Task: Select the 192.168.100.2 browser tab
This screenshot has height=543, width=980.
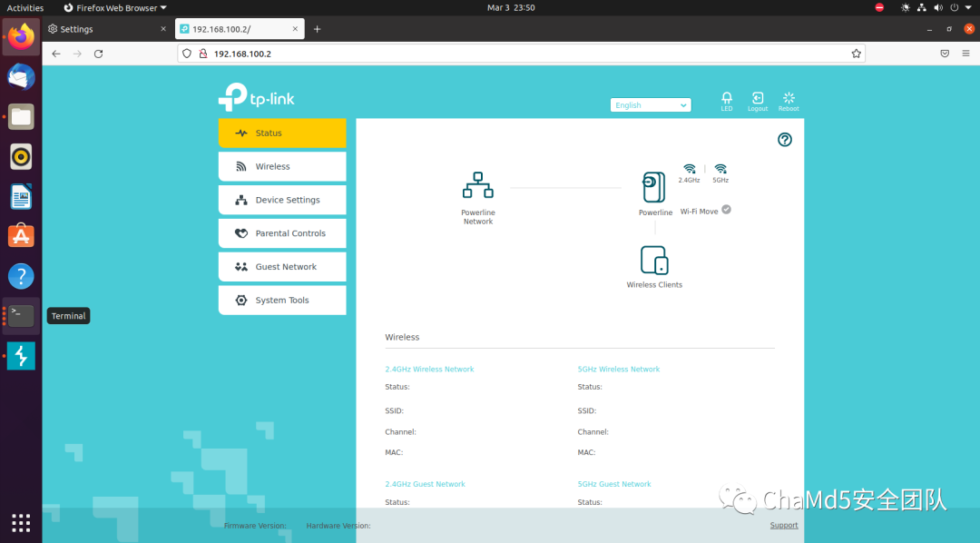Action: coord(240,29)
